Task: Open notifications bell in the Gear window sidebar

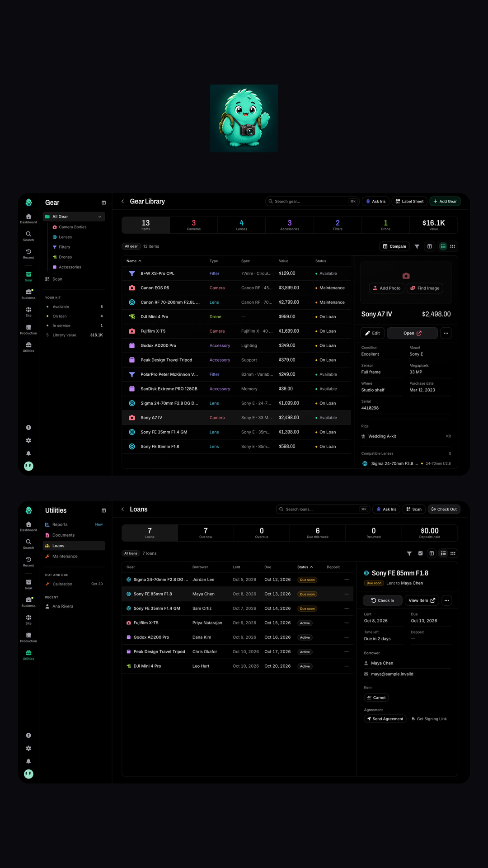Action: [x=28, y=453]
